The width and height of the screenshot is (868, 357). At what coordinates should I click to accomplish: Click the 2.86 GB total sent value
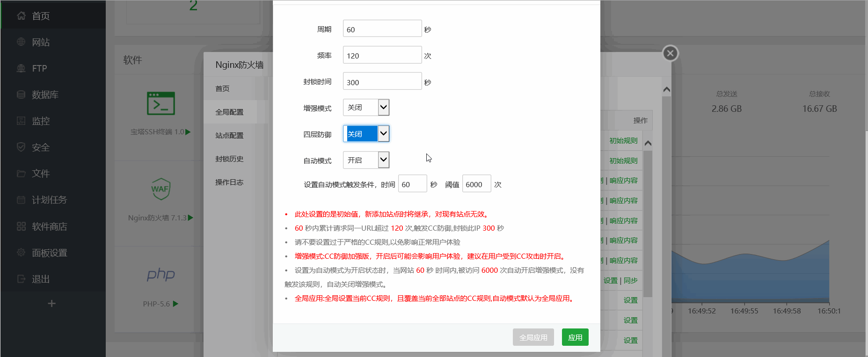(x=727, y=109)
